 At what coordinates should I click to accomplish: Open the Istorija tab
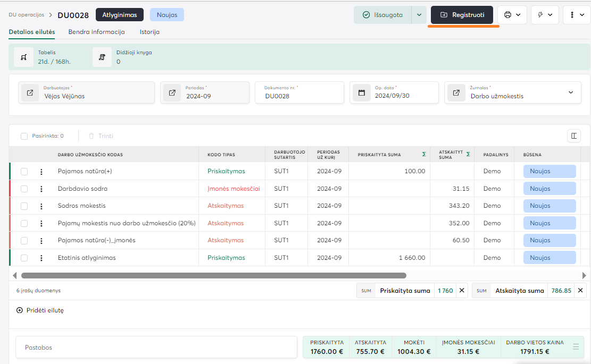coord(149,32)
